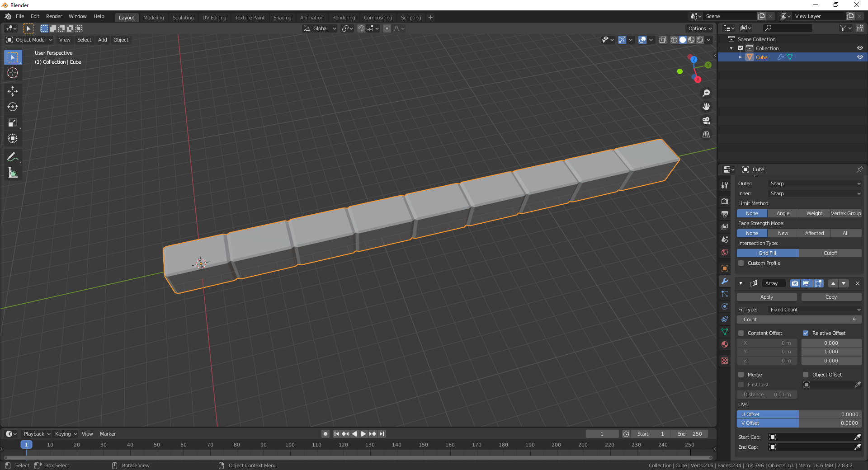Image resolution: width=868 pixels, height=470 pixels.
Task: Activate the Transform tool
Action: point(13,139)
